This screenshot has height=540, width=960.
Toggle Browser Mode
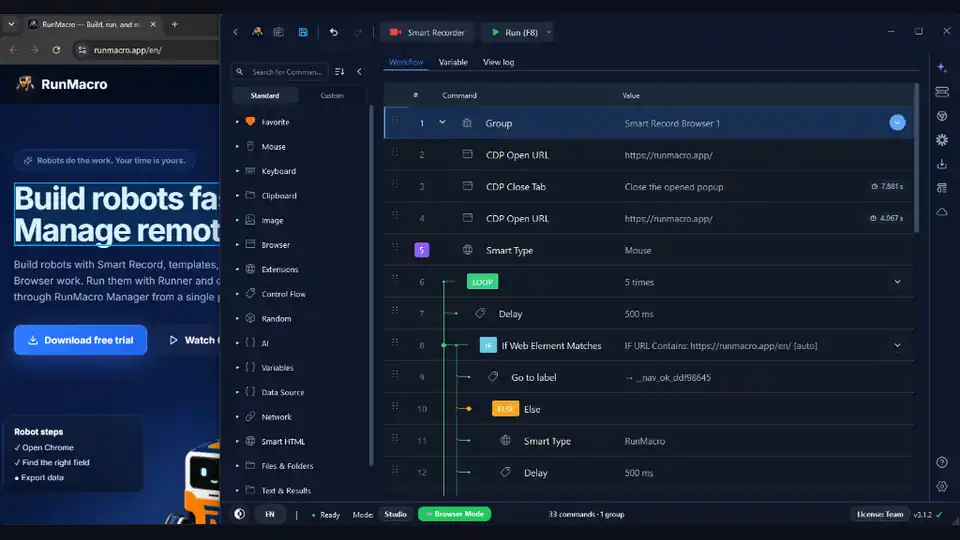455,514
